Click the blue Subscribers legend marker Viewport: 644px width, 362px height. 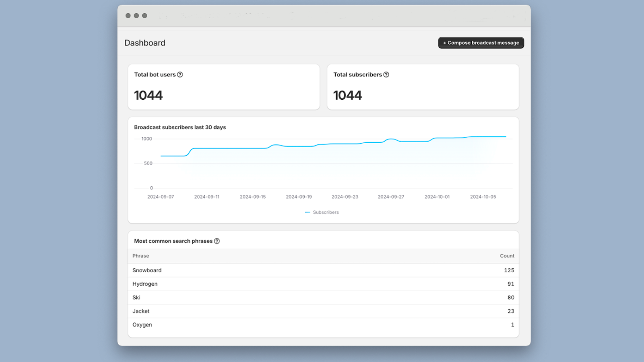307,212
